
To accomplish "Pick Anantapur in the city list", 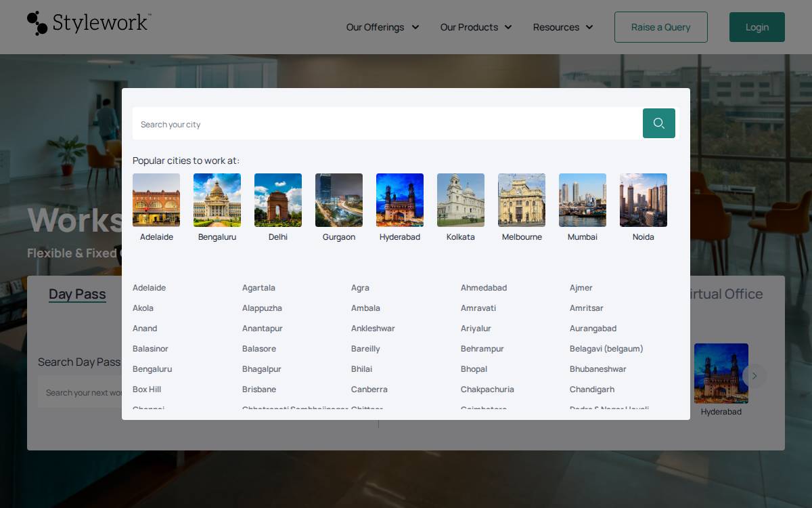I will pos(263,329).
